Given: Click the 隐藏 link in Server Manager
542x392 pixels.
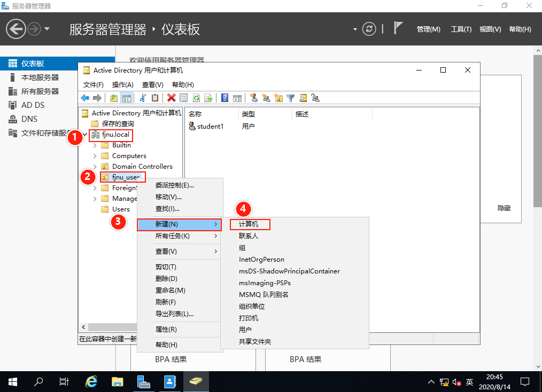Looking at the screenshot, I should [504, 208].
